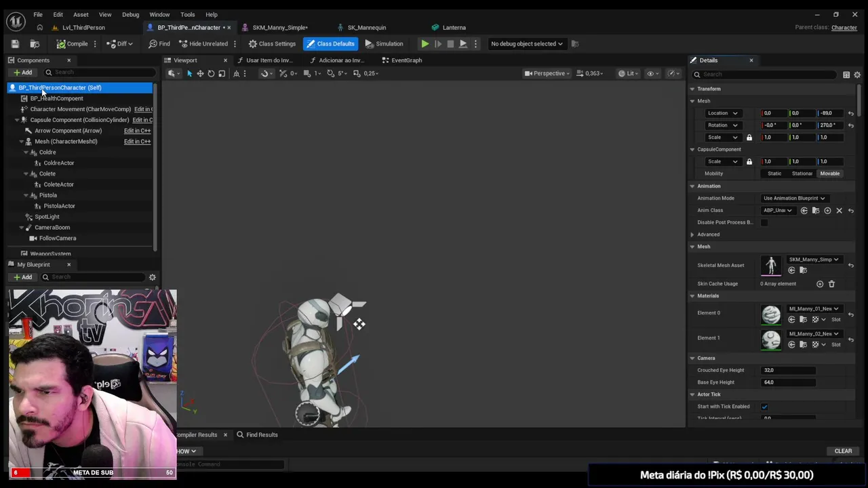This screenshot has width=868, height=488.
Task: Click the Stop simulation square button
Action: click(450, 44)
